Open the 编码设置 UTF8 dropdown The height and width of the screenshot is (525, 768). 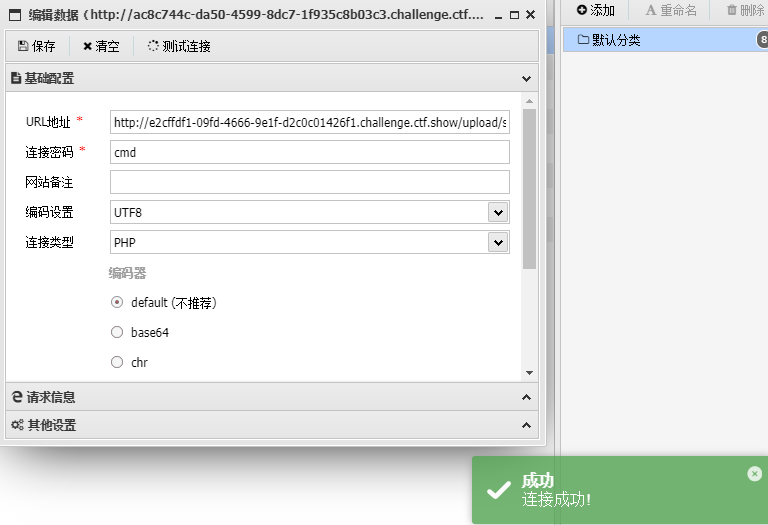tap(498, 213)
